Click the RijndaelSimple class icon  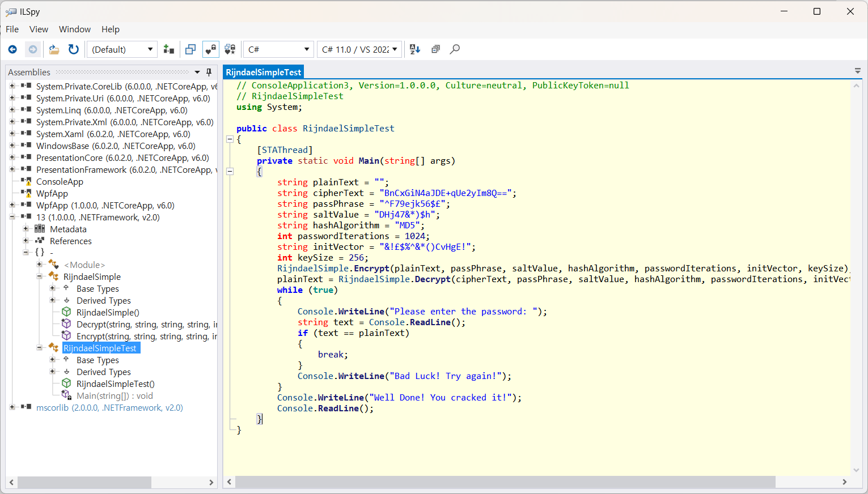(x=53, y=276)
